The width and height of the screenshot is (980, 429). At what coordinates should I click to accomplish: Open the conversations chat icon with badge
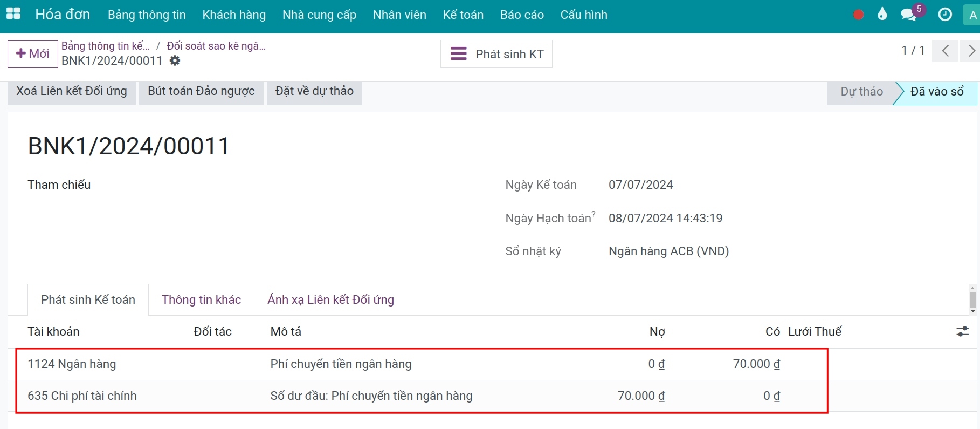click(910, 14)
